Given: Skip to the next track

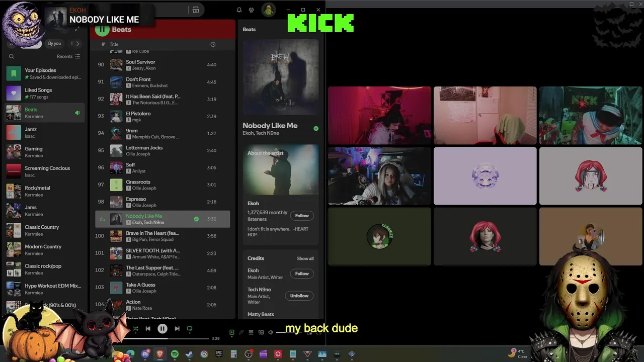Looking at the screenshot, I should tap(177, 329).
